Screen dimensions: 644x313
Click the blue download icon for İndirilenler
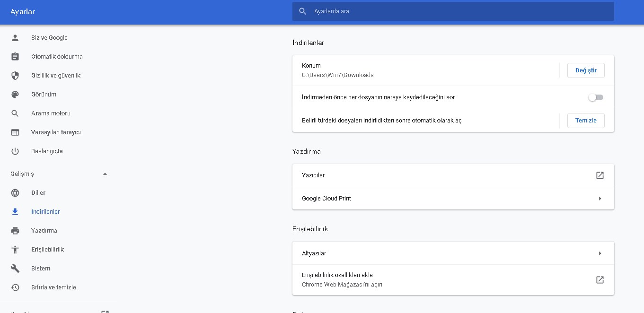click(15, 212)
